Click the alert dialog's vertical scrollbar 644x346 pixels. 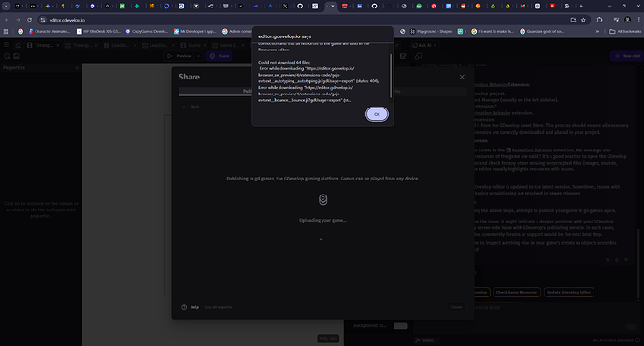click(391, 76)
